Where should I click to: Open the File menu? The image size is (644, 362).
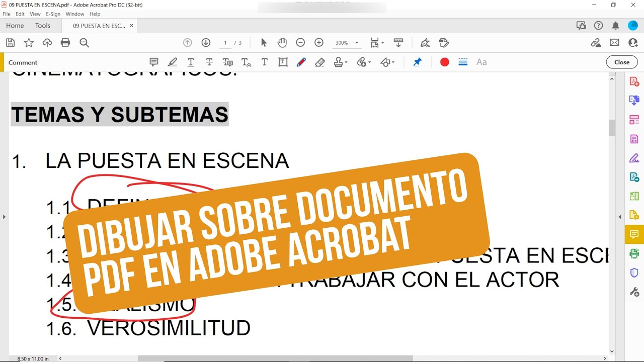7,14
